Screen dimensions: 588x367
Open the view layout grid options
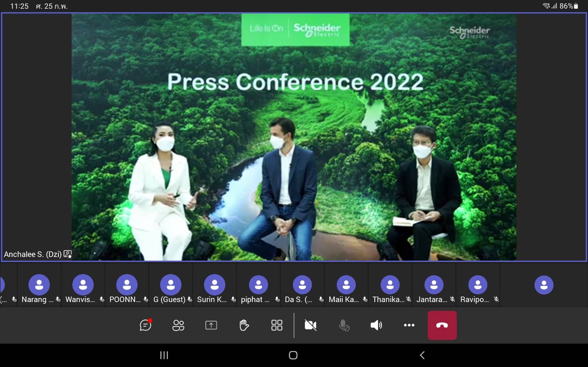point(277,325)
